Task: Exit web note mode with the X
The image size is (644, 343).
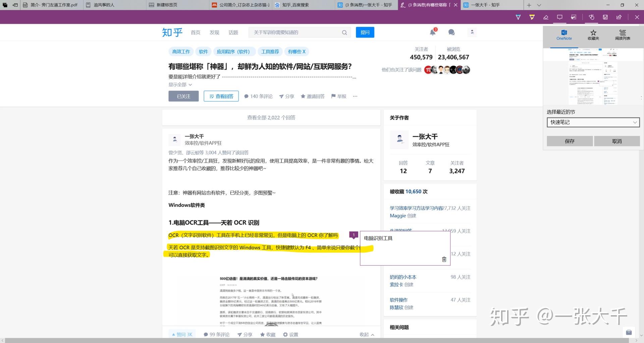Action: (x=637, y=17)
